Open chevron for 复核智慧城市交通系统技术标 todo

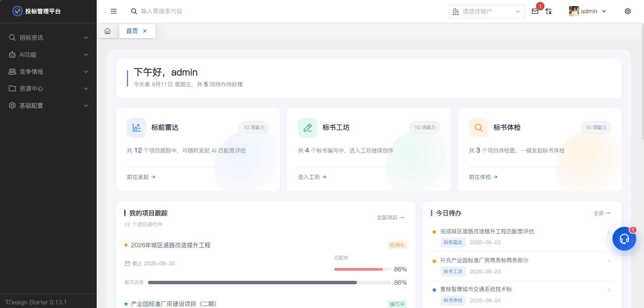pyautogui.click(x=609, y=290)
